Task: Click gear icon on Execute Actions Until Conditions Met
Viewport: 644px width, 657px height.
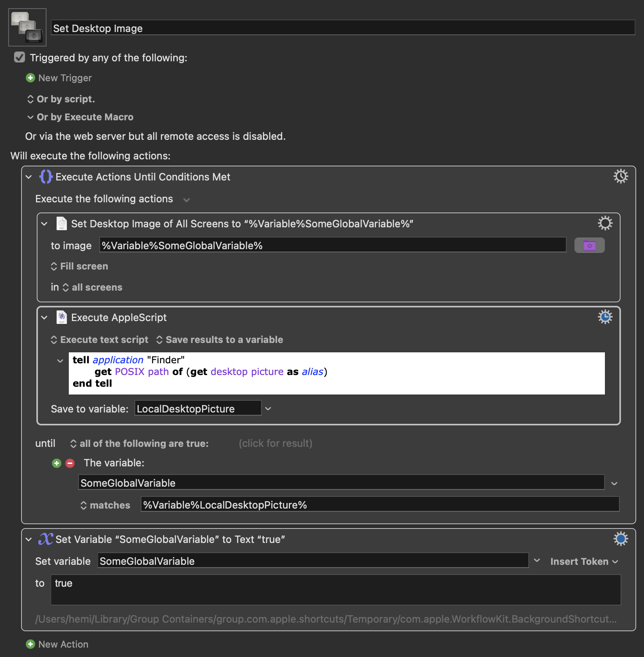Action: [x=621, y=177]
